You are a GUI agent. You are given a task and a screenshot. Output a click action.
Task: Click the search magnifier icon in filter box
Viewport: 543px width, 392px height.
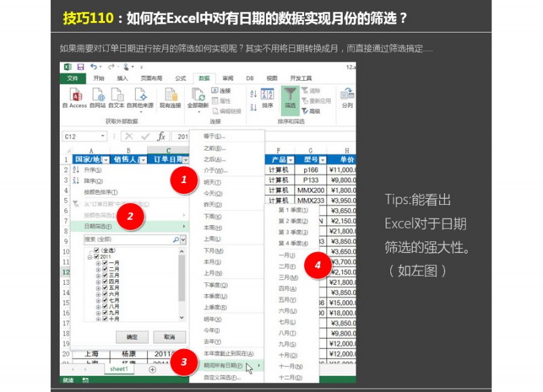(x=176, y=239)
